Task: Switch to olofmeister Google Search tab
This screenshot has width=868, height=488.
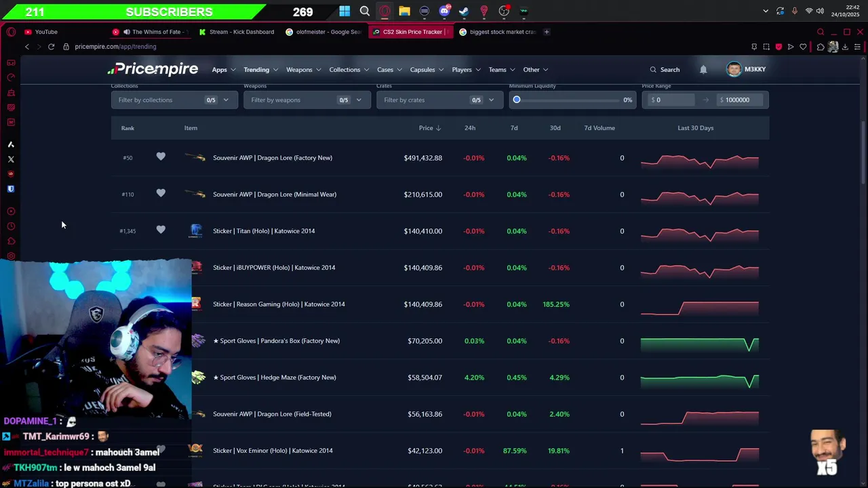Action: pyautogui.click(x=324, y=32)
